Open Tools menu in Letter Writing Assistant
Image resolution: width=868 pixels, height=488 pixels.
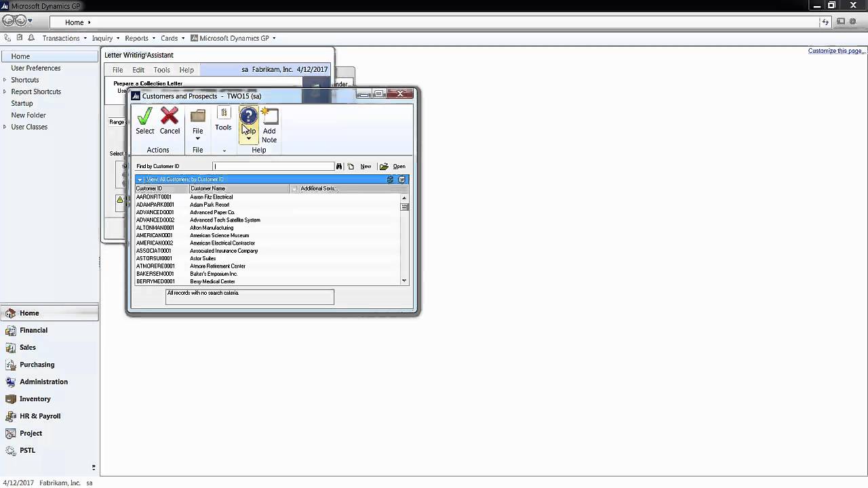click(161, 70)
